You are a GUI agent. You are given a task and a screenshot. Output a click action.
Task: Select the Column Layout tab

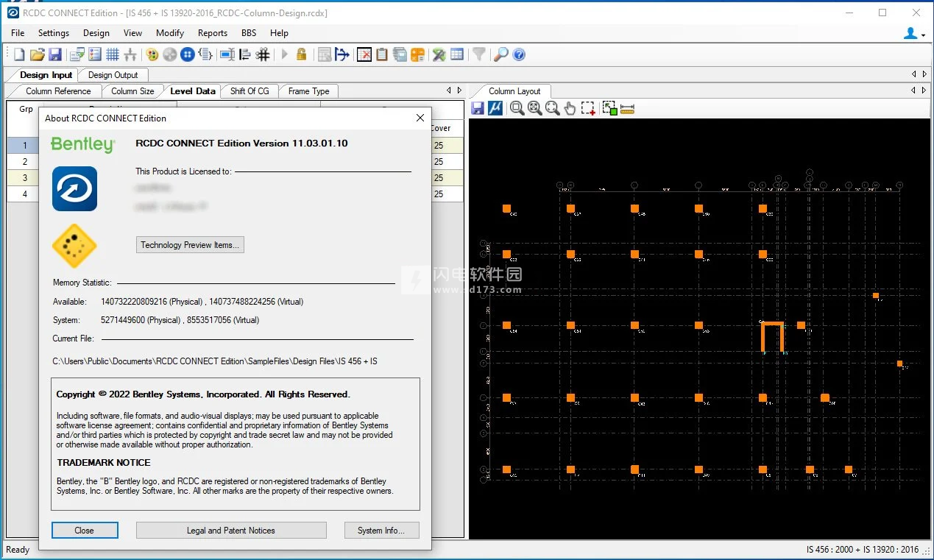click(x=514, y=91)
